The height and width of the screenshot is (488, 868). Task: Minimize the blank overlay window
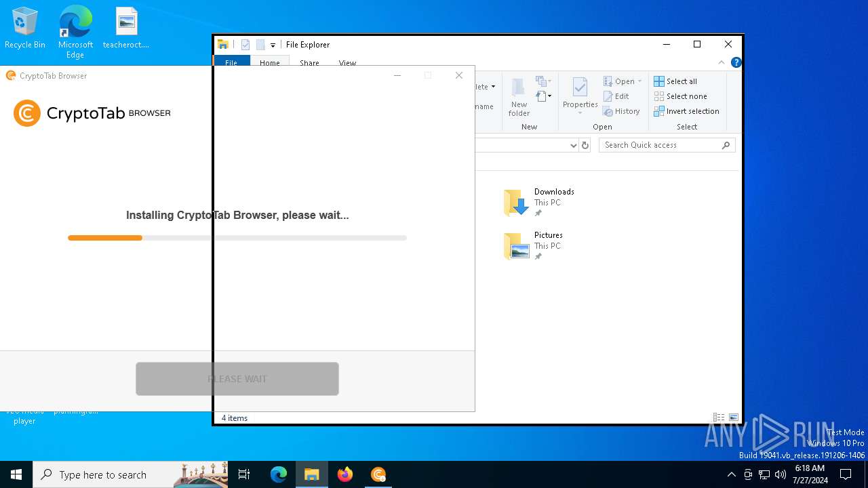click(x=397, y=75)
